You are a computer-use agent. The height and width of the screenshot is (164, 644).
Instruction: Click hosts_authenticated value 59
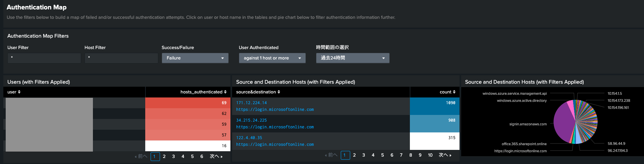pyautogui.click(x=188, y=124)
